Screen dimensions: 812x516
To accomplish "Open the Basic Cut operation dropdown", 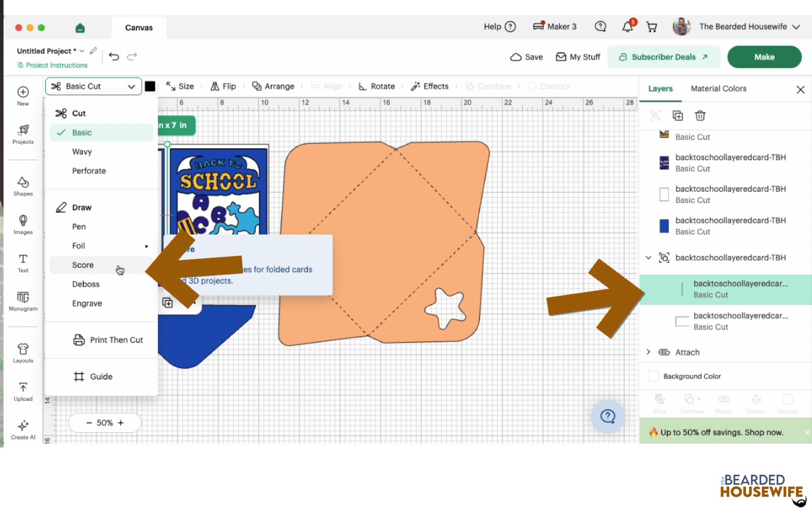I will [x=93, y=86].
